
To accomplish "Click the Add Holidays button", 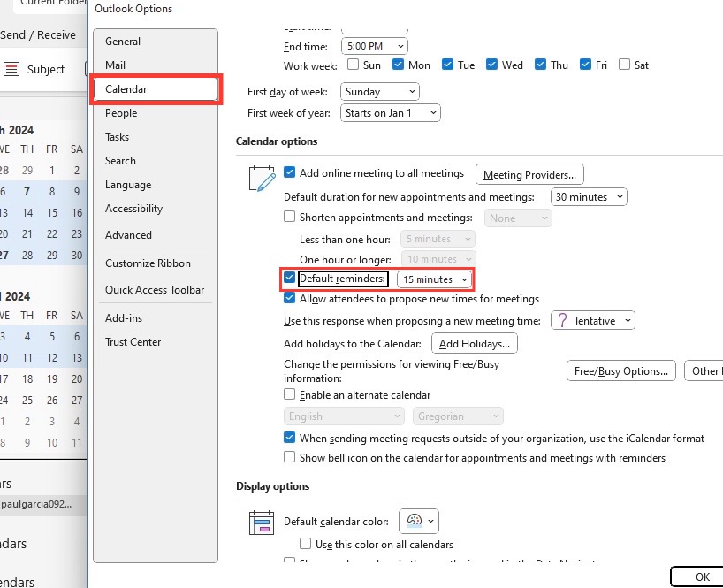I will click(474, 344).
